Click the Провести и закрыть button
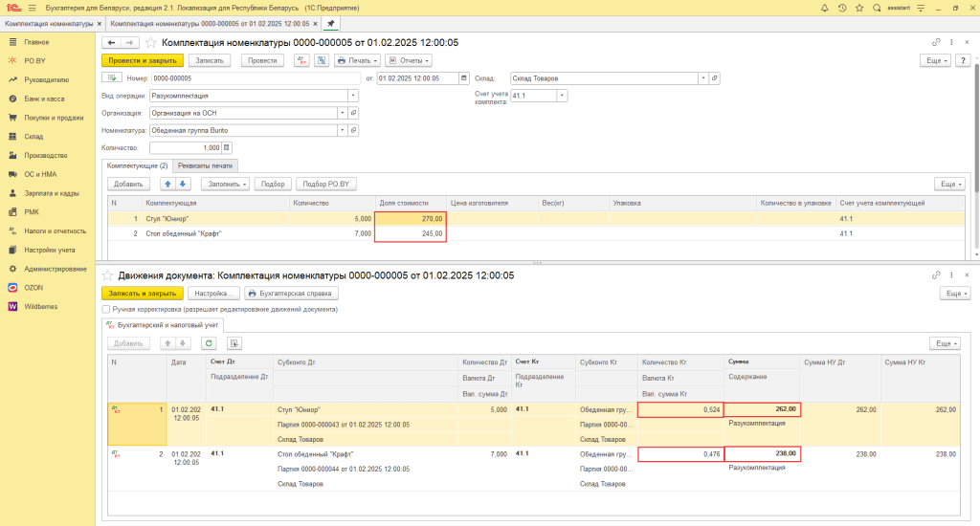This screenshot has width=980, height=526. click(142, 60)
